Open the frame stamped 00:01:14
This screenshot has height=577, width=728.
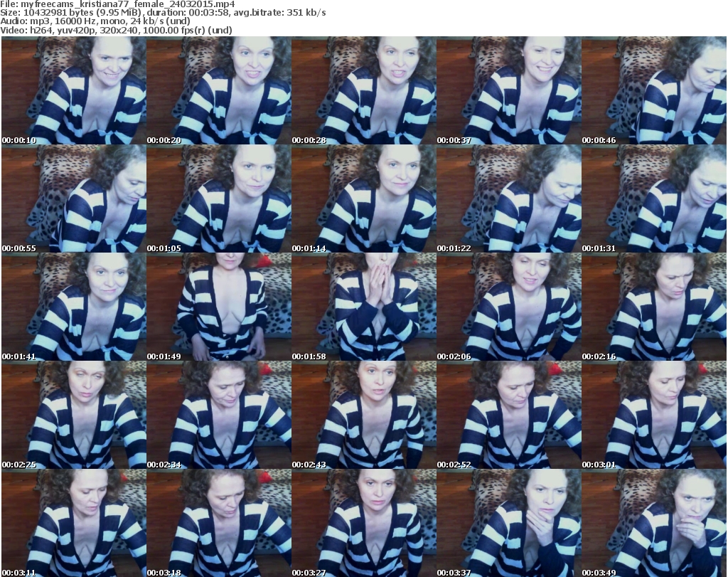click(363, 198)
